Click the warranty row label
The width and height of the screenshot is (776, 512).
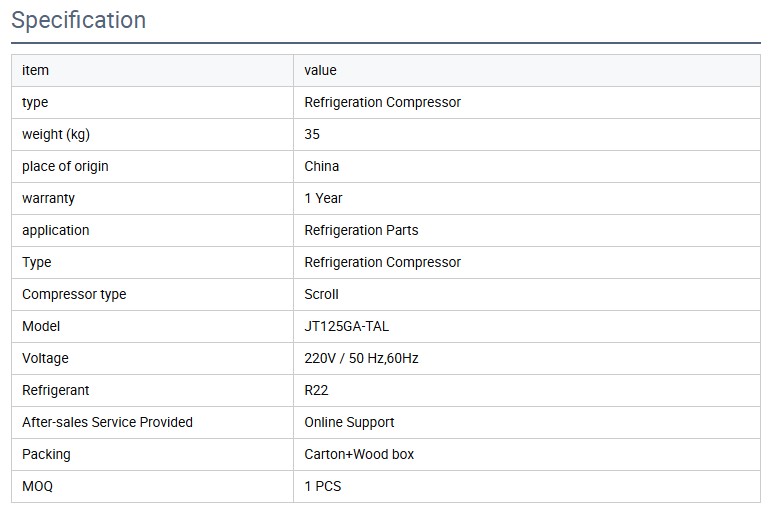pyautogui.click(x=48, y=198)
